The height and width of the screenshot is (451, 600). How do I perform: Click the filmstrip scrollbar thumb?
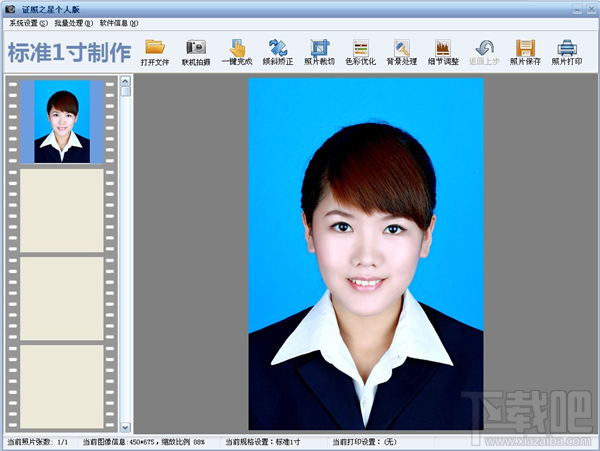click(x=126, y=91)
